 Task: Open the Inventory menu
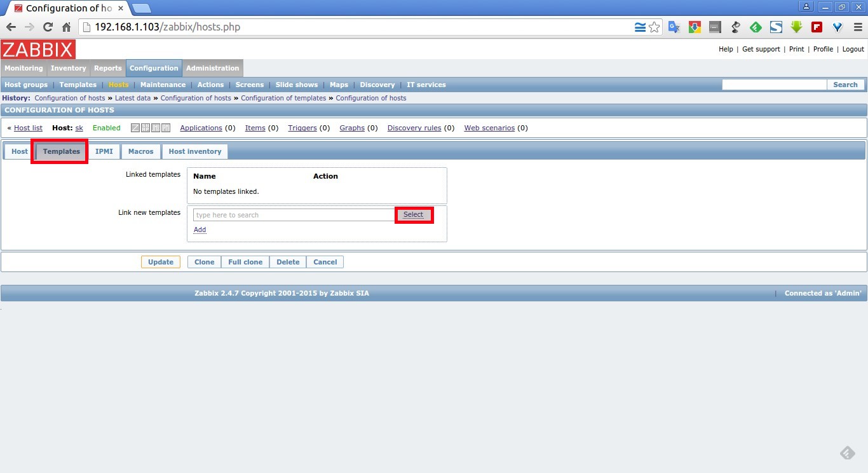69,68
